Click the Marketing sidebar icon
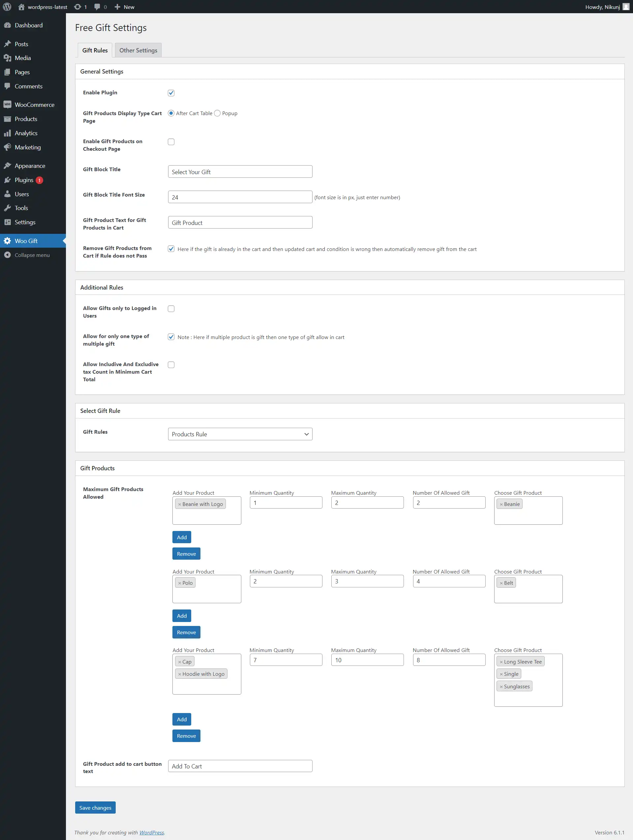 8,147
